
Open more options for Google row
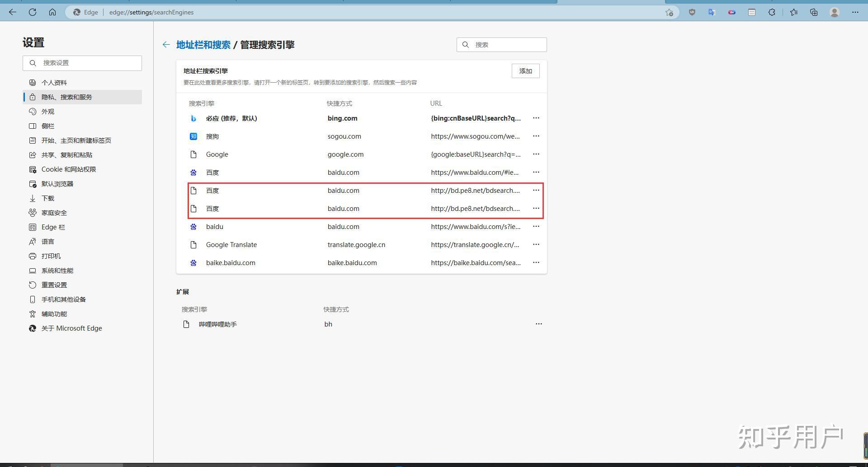pos(536,154)
